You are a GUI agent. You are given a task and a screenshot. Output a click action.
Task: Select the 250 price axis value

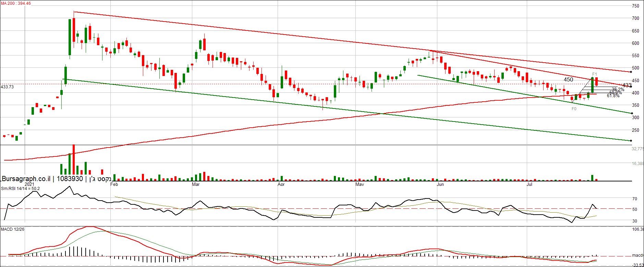pos(635,130)
